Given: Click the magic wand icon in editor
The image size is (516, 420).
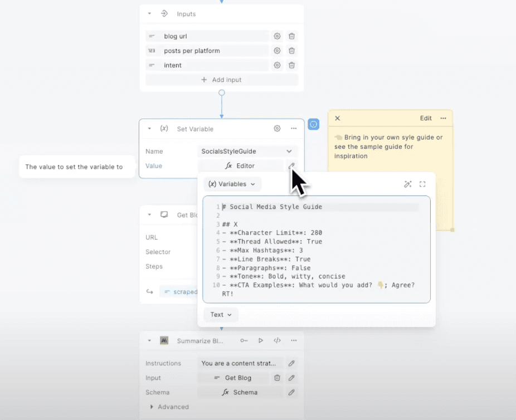Looking at the screenshot, I should click(x=408, y=184).
